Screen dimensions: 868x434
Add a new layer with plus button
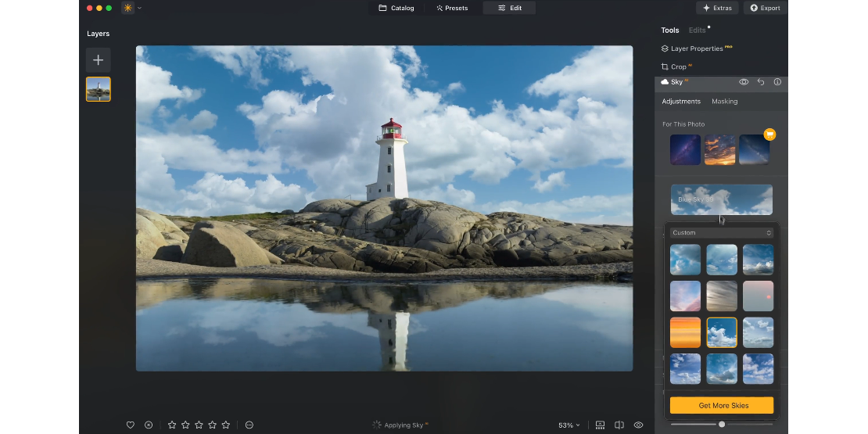98,60
